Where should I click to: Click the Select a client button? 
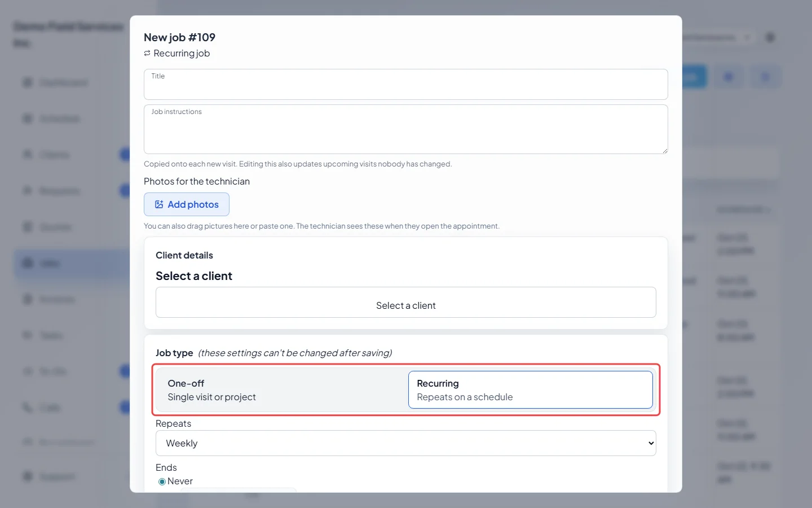pos(406,303)
